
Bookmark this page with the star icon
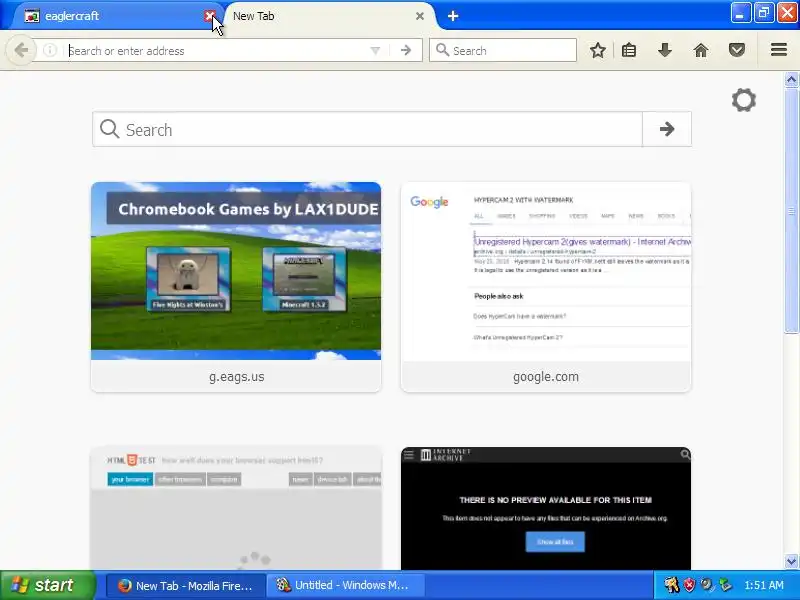[x=597, y=50]
